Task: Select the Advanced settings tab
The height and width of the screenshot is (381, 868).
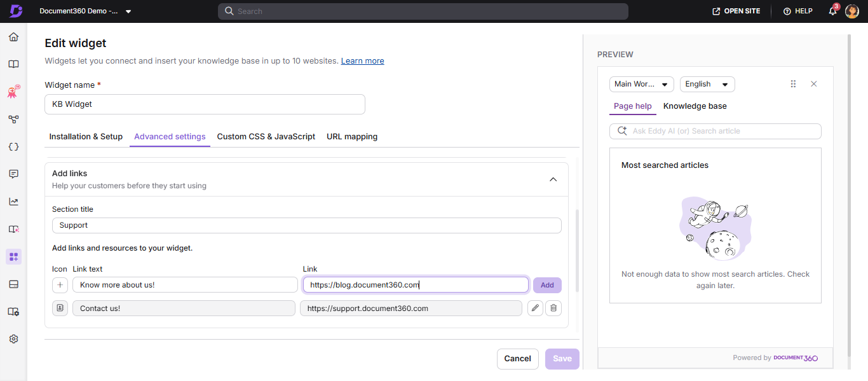Action: point(170,137)
